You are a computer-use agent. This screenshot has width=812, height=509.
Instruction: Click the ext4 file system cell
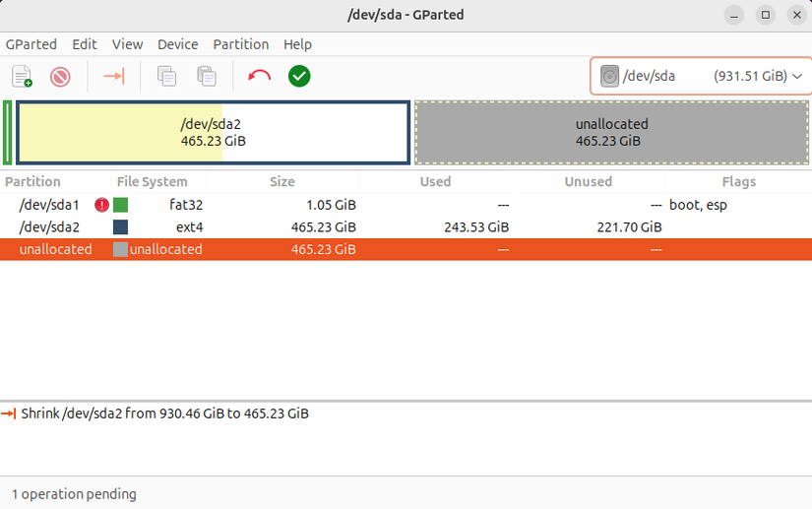click(189, 227)
